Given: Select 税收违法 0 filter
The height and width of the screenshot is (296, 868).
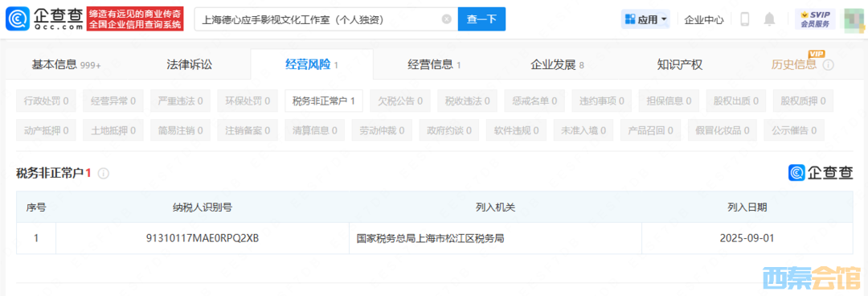Looking at the screenshot, I should pos(467,101).
